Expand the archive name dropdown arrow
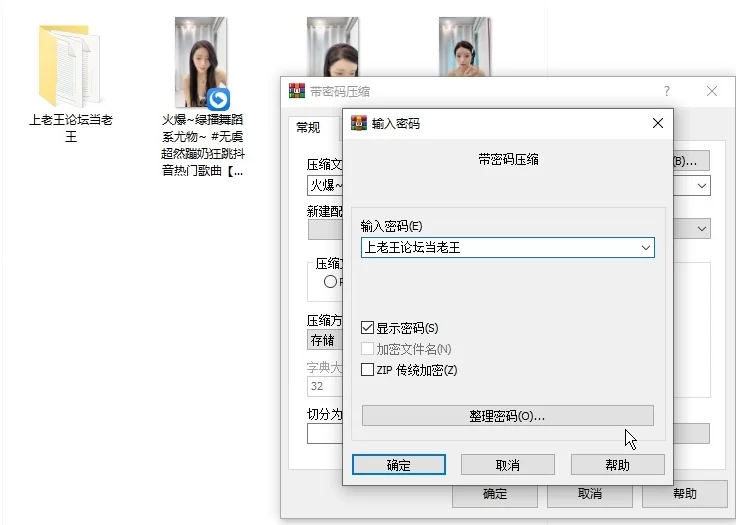Screen dimensions: 736x525 (702, 185)
